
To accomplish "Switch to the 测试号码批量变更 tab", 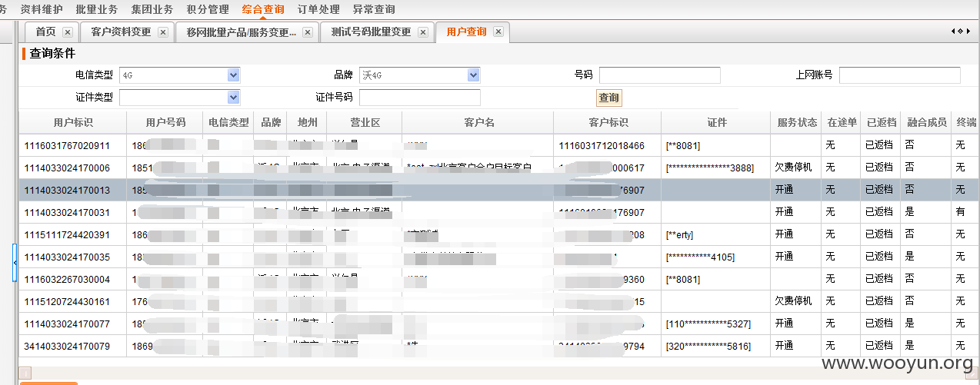I will pos(371,32).
